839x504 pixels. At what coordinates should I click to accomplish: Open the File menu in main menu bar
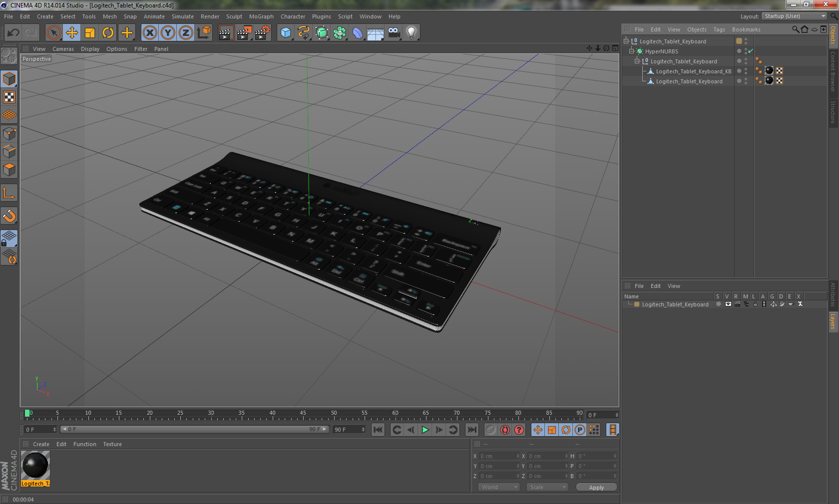pos(8,16)
